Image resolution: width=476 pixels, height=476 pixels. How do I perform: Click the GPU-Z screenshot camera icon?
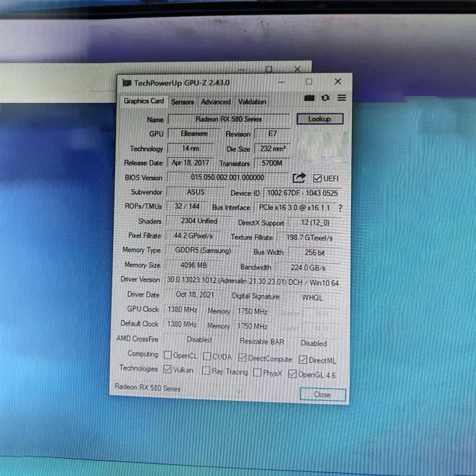[x=309, y=98]
